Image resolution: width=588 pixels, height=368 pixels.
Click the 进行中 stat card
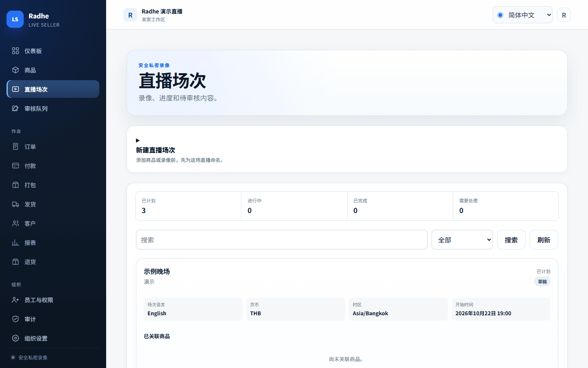(x=294, y=206)
